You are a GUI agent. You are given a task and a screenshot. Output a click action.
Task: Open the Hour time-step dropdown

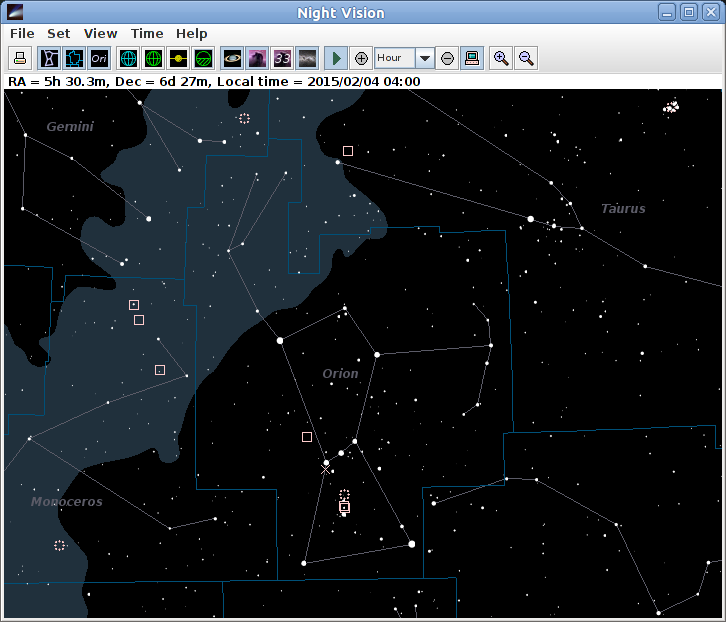425,58
